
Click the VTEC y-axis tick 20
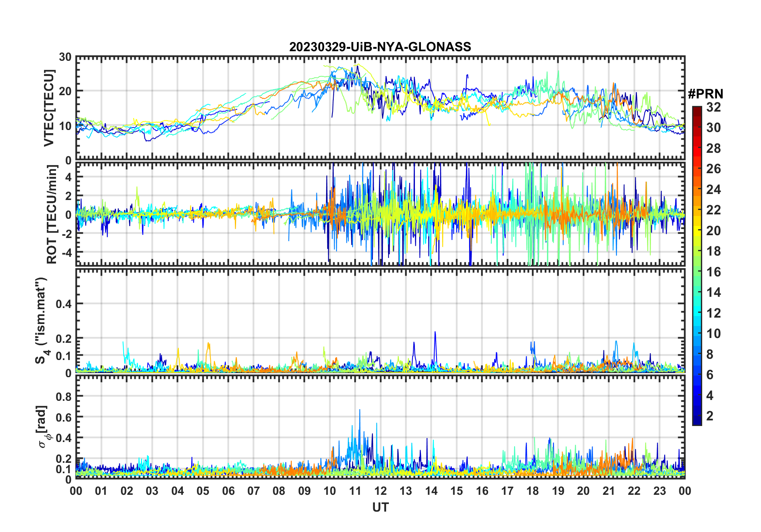click(65, 91)
